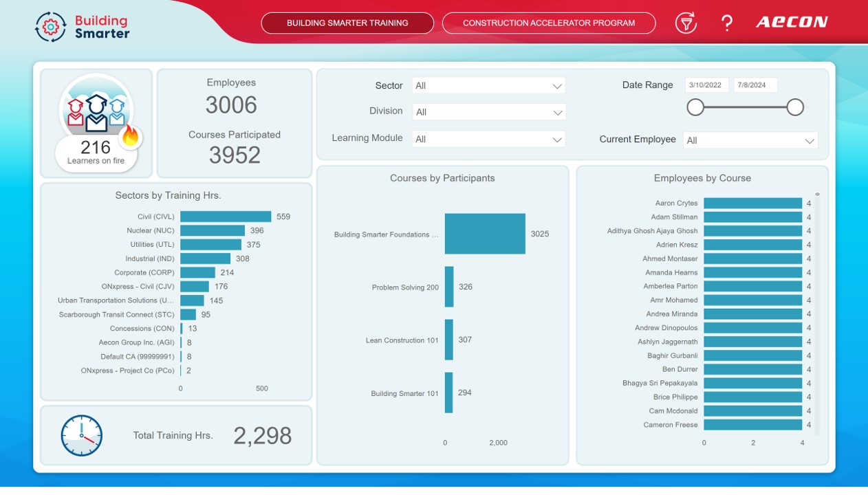Image resolution: width=868 pixels, height=495 pixels.
Task: Select Bhagya Sri Pepakayala's bar
Action: click(752, 384)
